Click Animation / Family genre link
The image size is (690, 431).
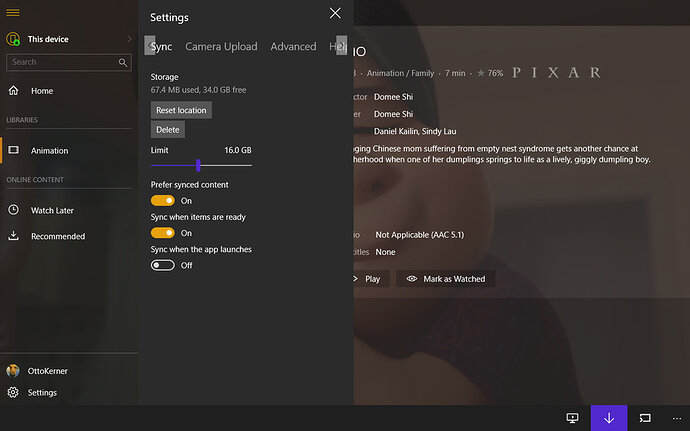coord(400,73)
